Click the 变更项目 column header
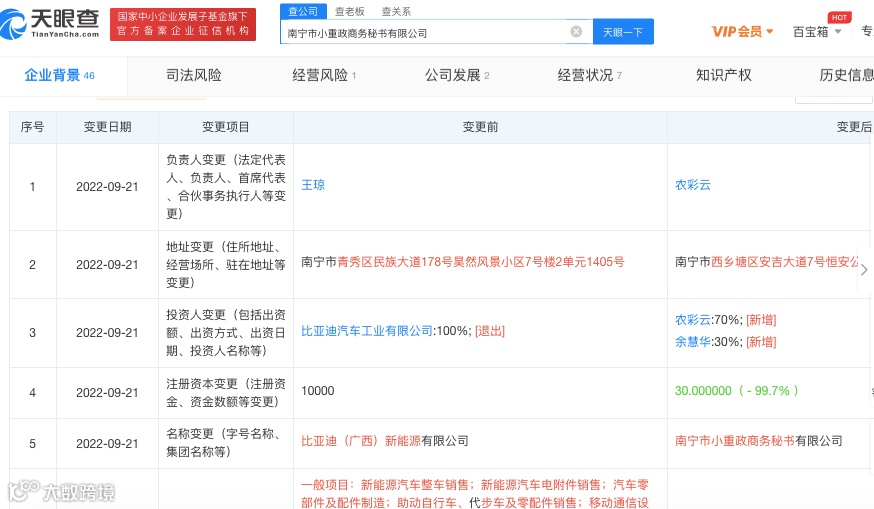This screenshot has width=874, height=509. click(x=226, y=127)
